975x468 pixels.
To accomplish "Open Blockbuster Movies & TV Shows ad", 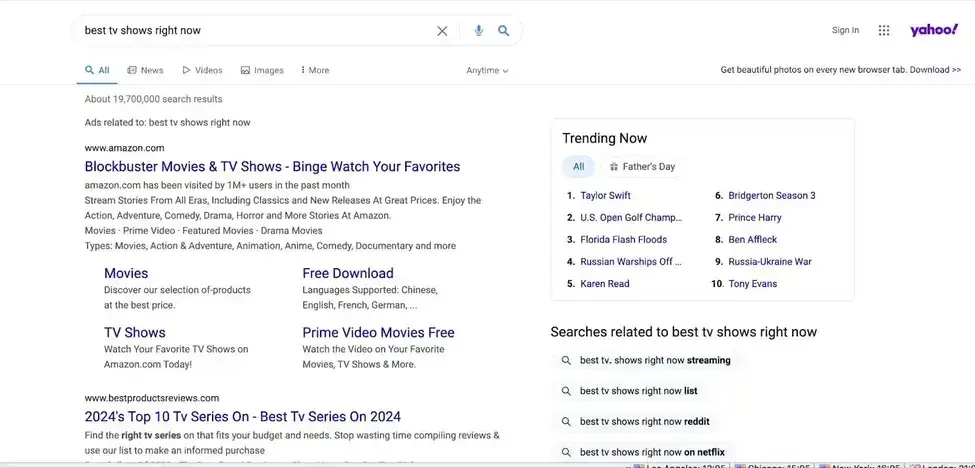I will [x=272, y=167].
